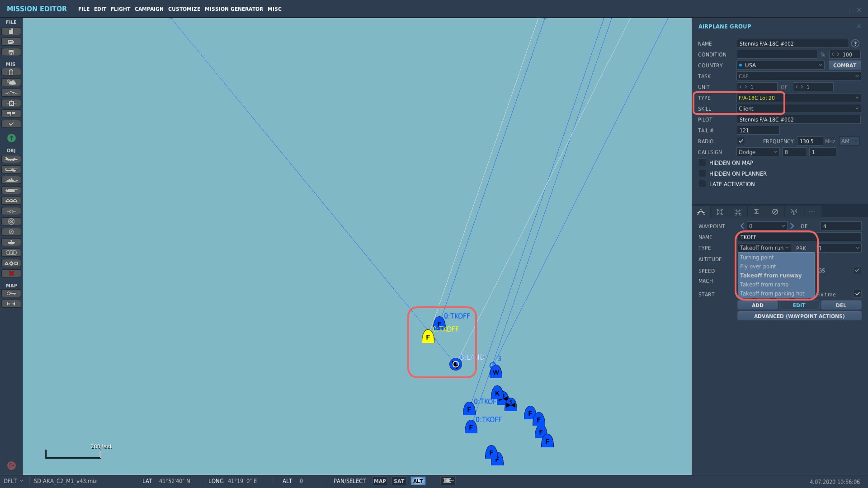The image size is (868, 488).
Task: Open the Campaign menu
Action: 149,9
